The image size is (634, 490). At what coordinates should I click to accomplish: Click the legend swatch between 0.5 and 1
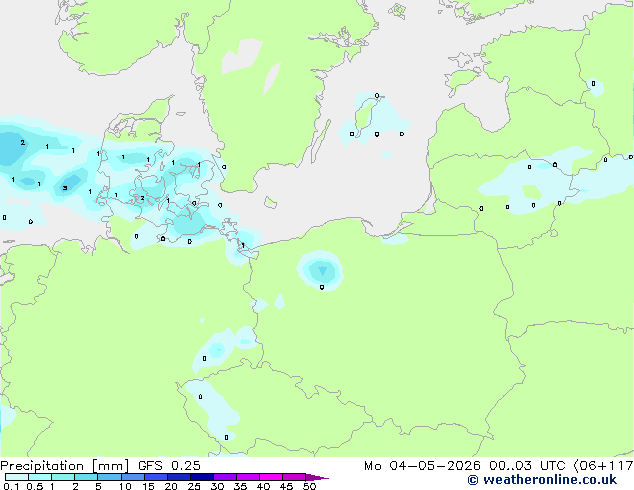[x=40, y=477]
